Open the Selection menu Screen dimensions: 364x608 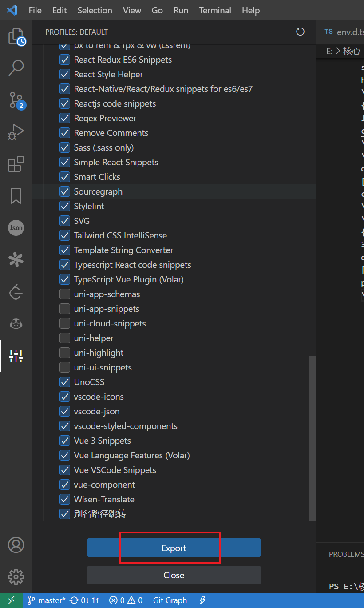coord(95,10)
